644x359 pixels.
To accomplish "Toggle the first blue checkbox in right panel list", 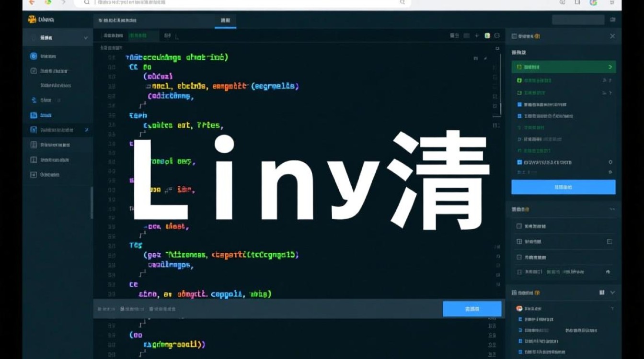I will coord(519,104).
